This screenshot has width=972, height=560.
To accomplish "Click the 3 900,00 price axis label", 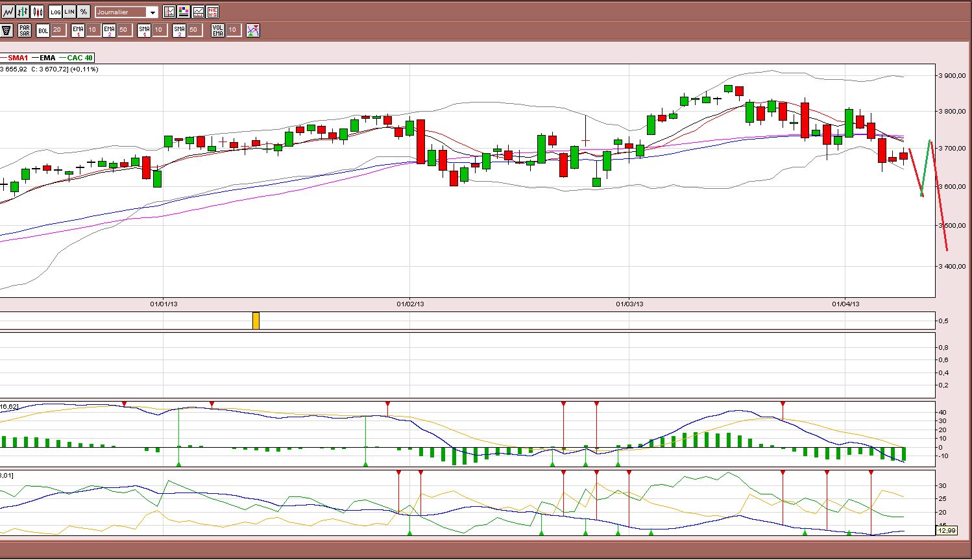I will click(x=953, y=75).
